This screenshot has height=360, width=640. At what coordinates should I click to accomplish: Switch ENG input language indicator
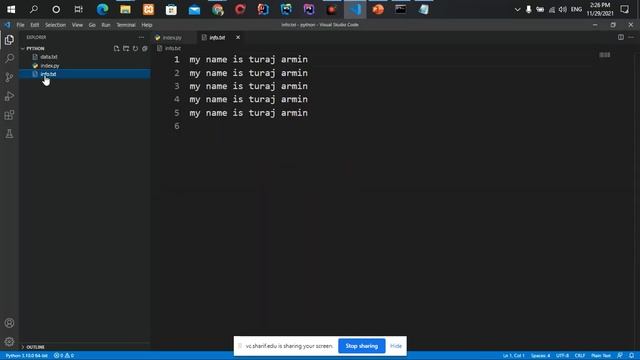point(576,9)
